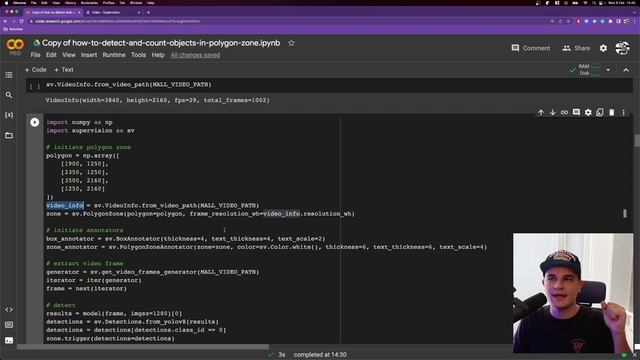The image size is (640, 360).
Task: Close the active Colab browser tab
Action: [79, 13]
